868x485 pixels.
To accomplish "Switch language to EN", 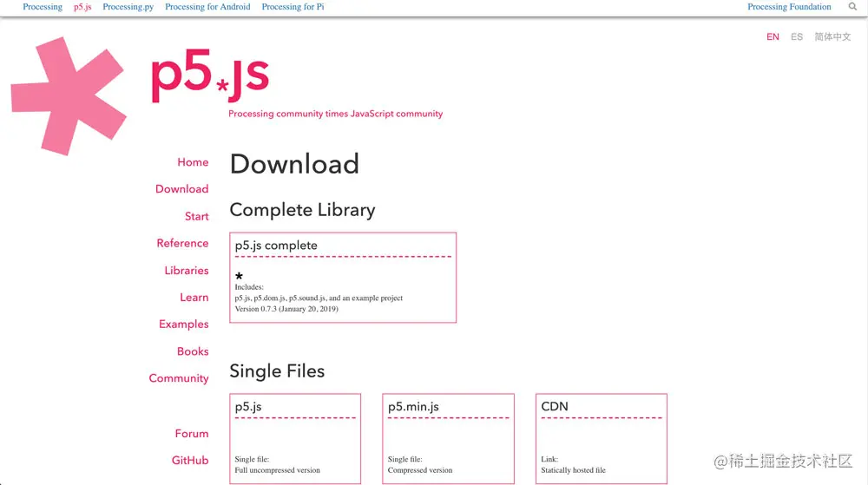I will click(773, 37).
